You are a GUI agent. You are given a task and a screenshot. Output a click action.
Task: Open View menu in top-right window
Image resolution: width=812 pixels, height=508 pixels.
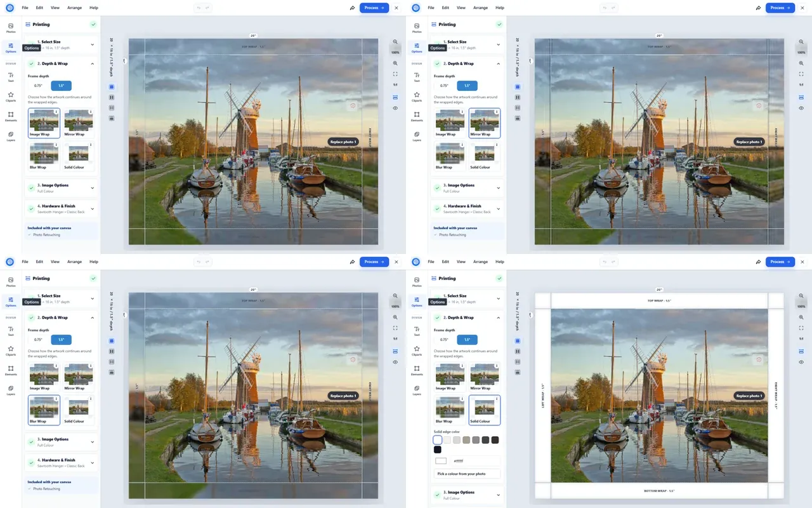(x=461, y=8)
